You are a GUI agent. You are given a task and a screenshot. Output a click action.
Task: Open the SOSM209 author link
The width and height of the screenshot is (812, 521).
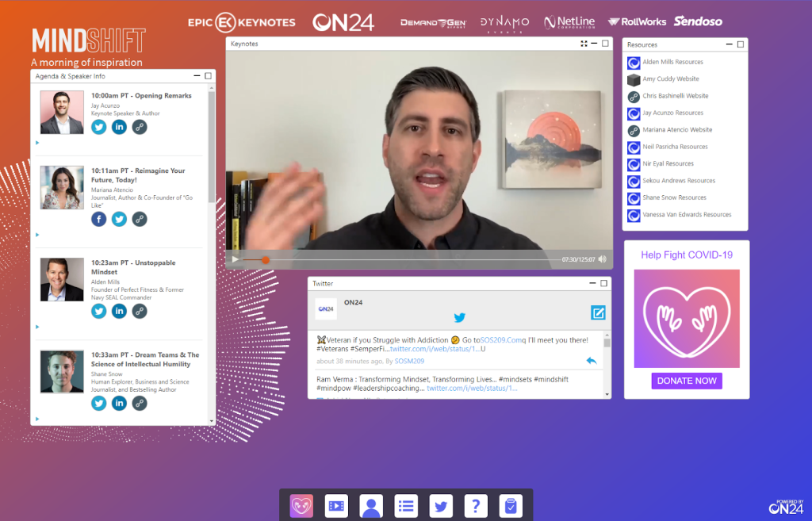click(409, 362)
